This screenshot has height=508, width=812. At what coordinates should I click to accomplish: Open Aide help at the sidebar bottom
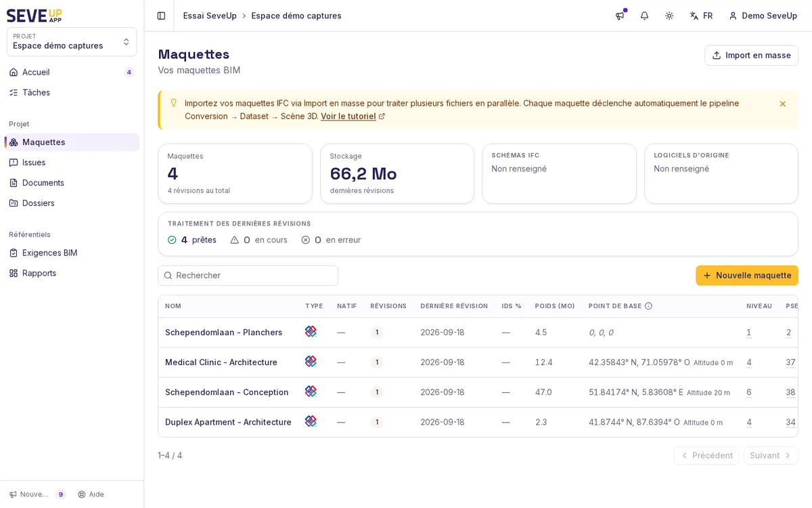click(x=91, y=494)
